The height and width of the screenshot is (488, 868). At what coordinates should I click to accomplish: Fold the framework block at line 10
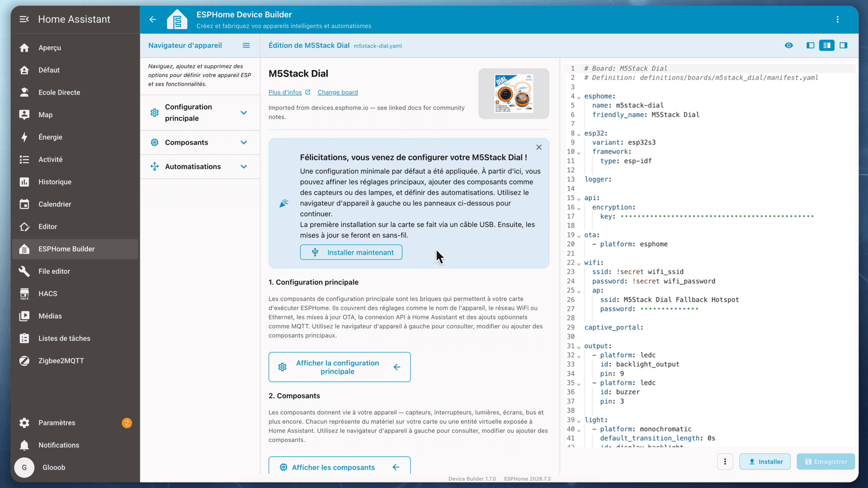coord(579,153)
